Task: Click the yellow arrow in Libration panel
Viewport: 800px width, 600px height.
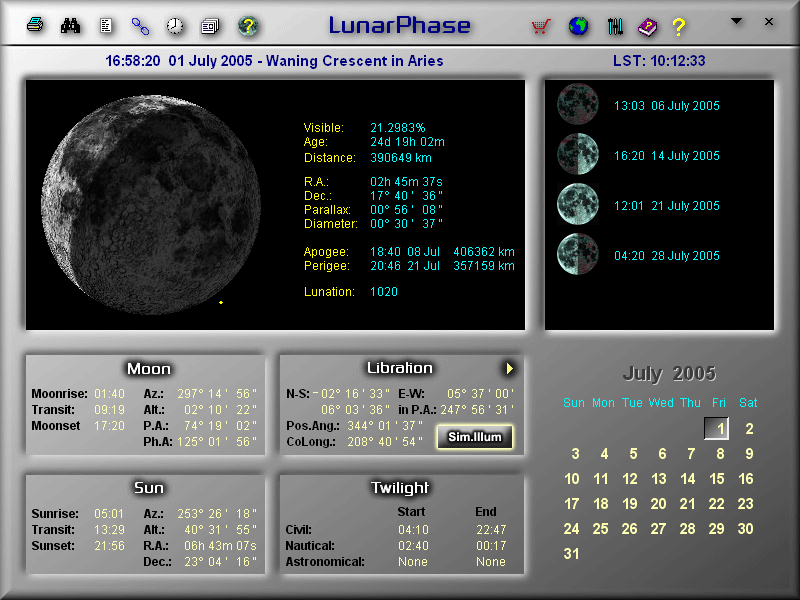Action: point(509,368)
